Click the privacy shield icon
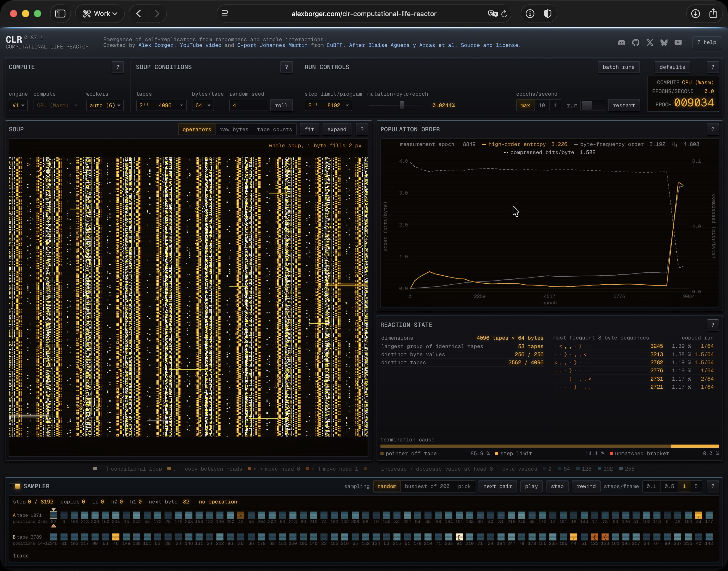 pyautogui.click(x=548, y=14)
